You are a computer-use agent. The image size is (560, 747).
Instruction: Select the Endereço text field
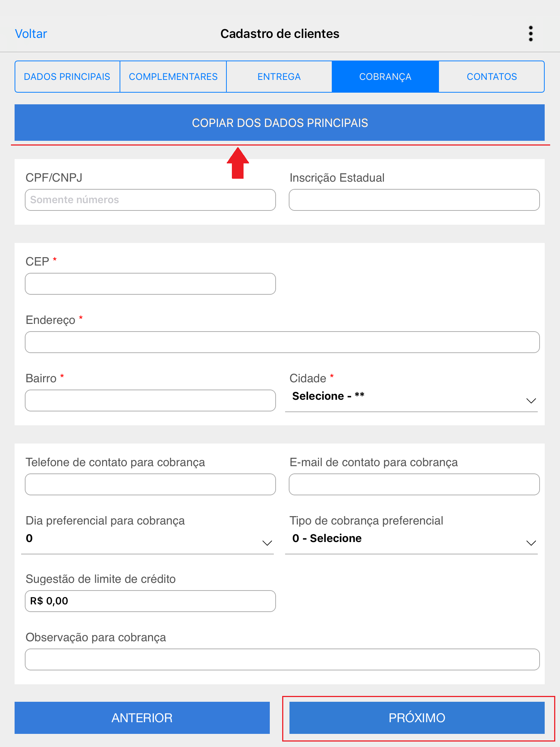click(x=282, y=342)
